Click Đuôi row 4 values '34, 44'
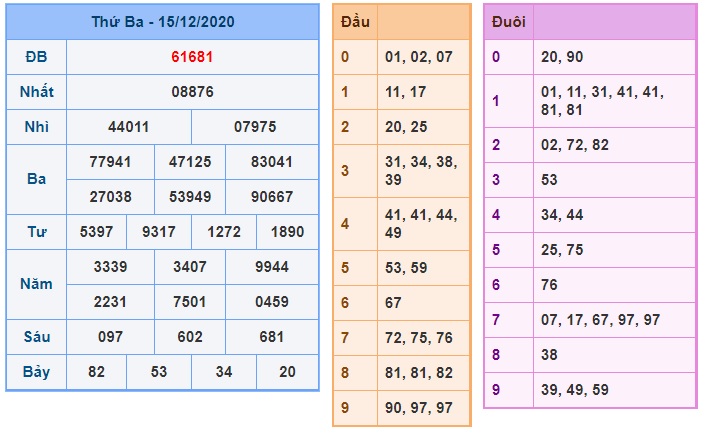This screenshot has height=434, width=706. click(562, 215)
